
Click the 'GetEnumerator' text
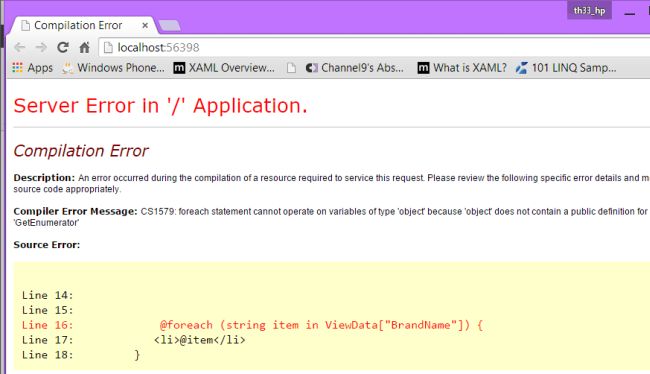coord(46,223)
